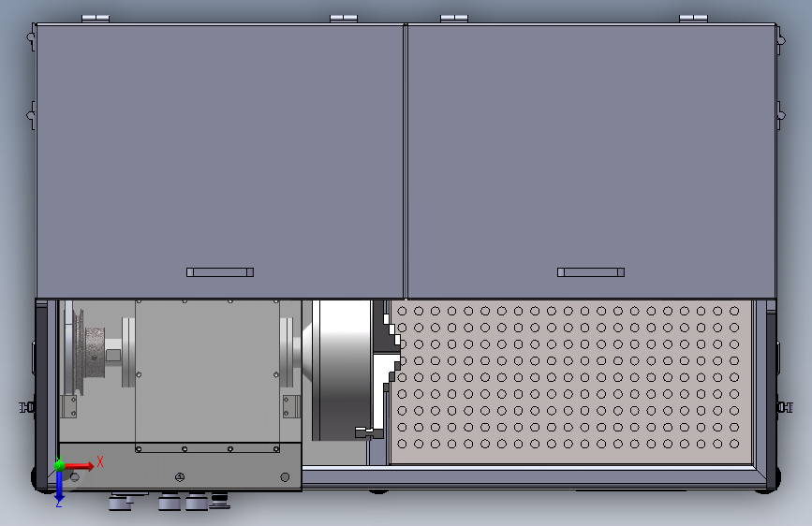This screenshot has height=526, width=812.
Task: Select the rightmost hinge on the top edge
Action: coord(693,19)
